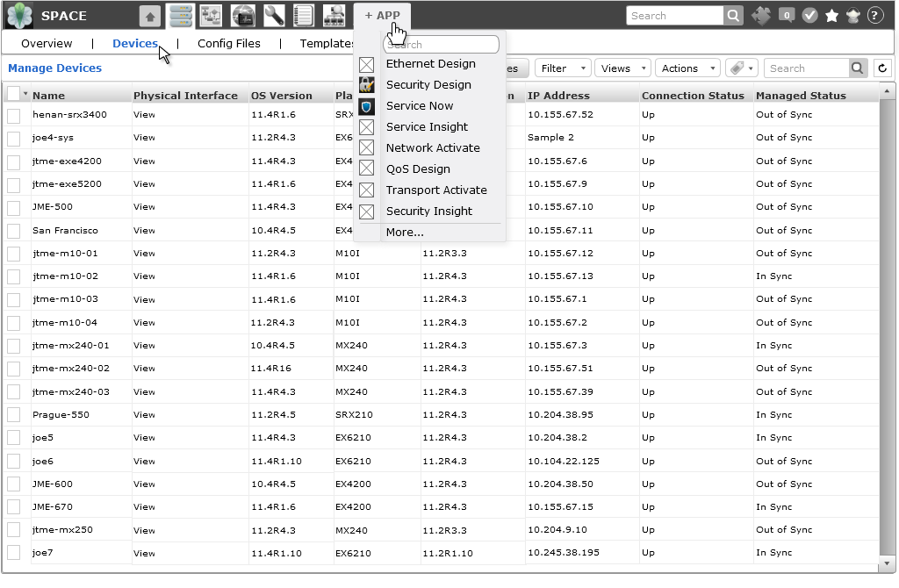
Task: Open the help question mark icon
Action: coord(875,16)
